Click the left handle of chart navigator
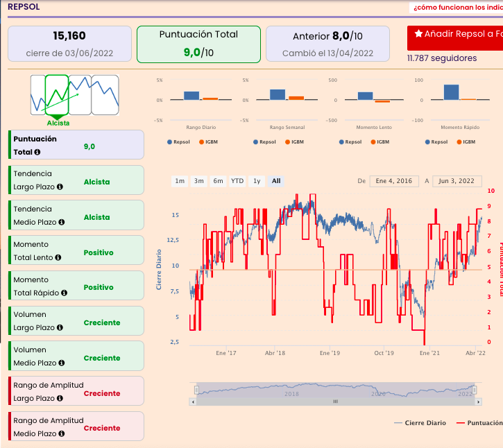The image size is (503, 448). pyautogui.click(x=196, y=390)
